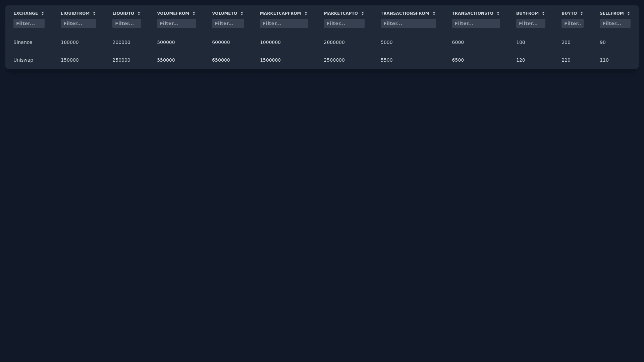Click the SELLFROM sort icon
This screenshot has height=362, width=644.
click(629, 13)
